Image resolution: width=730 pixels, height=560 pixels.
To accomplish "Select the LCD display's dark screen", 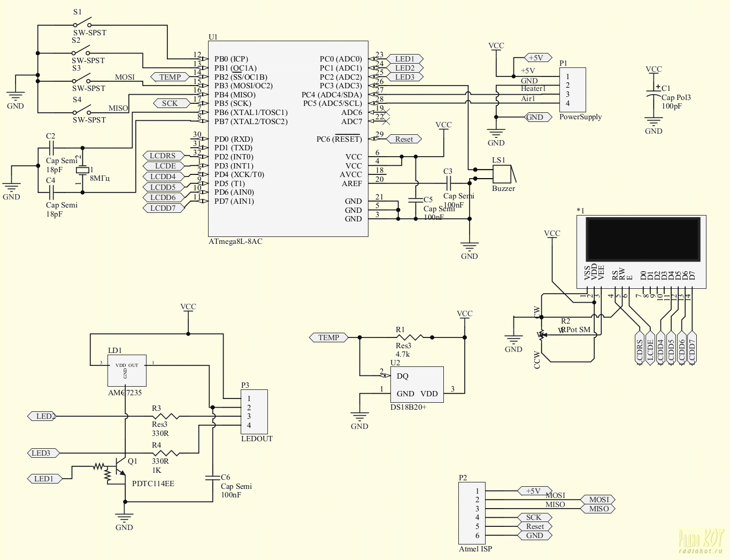I will coord(643,239).
